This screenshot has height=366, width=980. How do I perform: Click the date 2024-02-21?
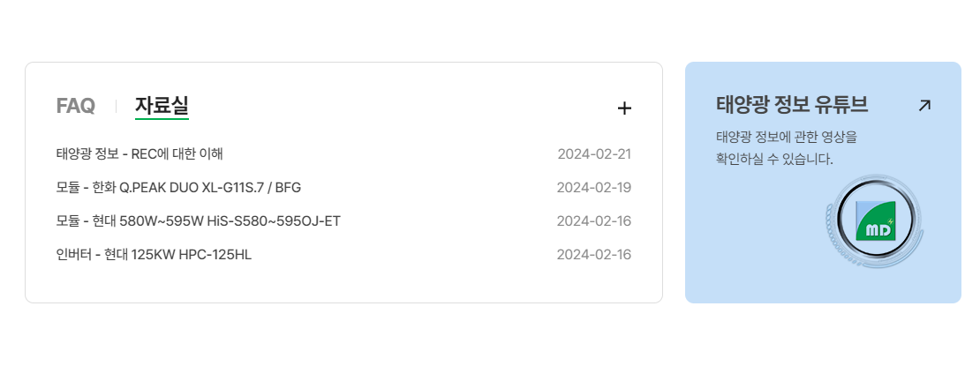click(594, 154)
